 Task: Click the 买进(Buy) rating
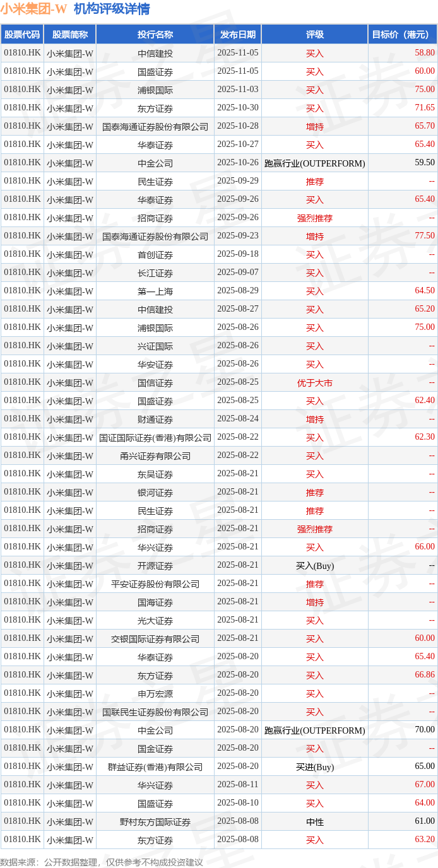[x=315, y=766]
